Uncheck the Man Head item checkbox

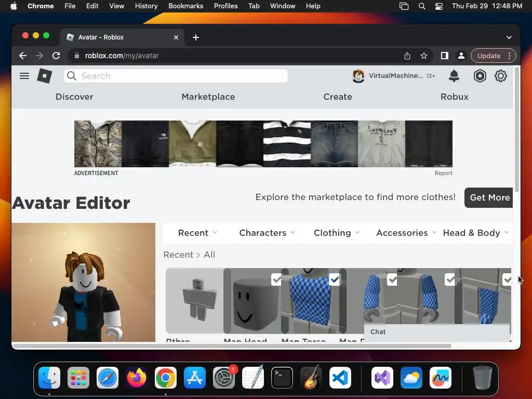point(276,280)
